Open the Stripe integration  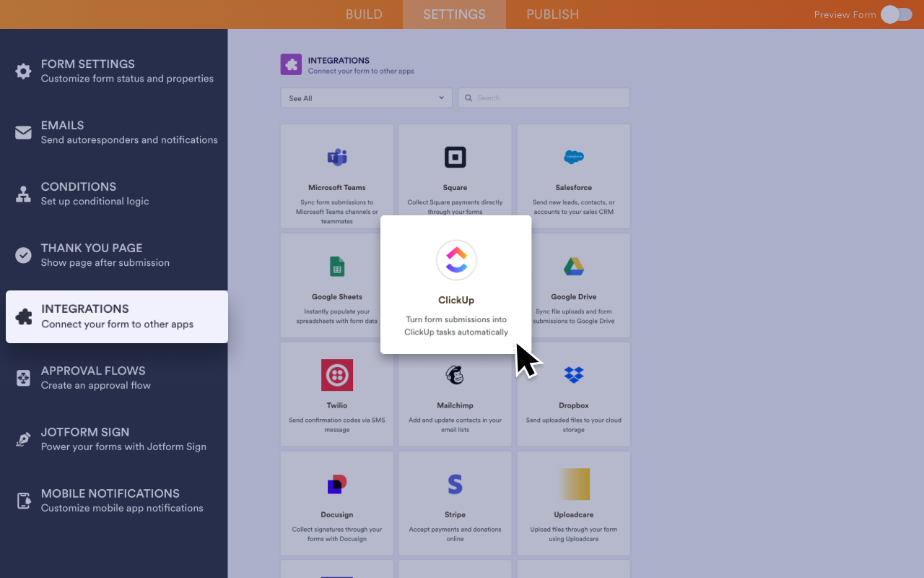455,483
